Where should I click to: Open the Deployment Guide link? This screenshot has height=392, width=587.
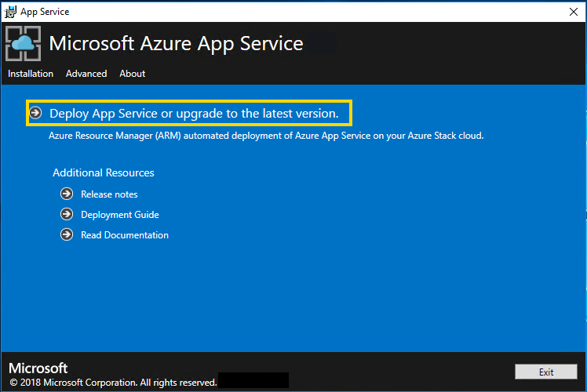[120, 215]
